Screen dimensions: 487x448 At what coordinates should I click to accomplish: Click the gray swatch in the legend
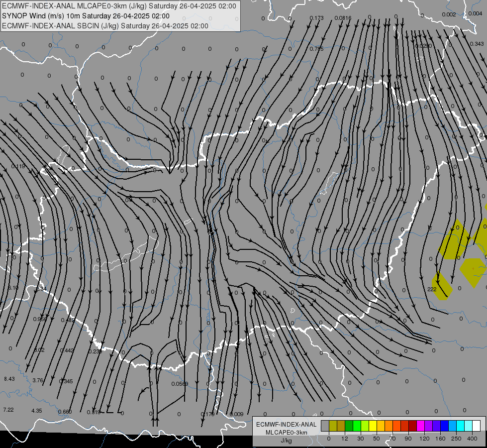click(x=325, y=426)
